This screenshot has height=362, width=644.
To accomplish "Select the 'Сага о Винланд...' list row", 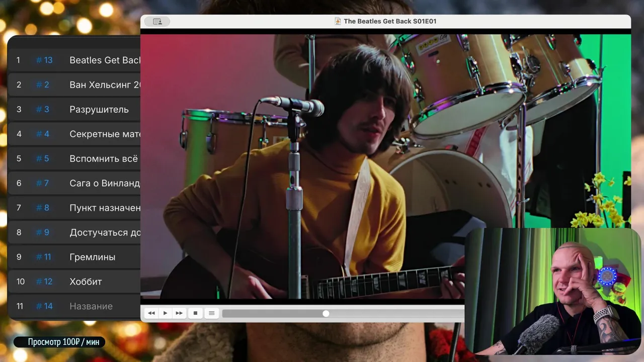I will 74,183.
